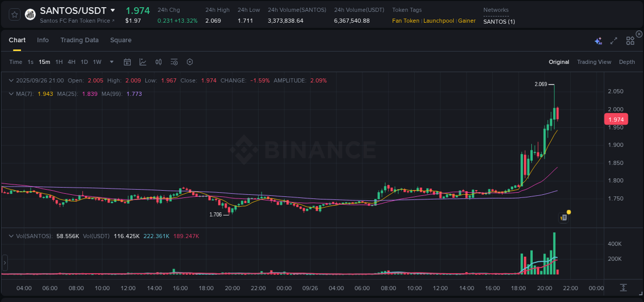Screen dimensions: 644x302
Task: Toggle SANTOS/USDT as a favorite star
Action: (14, 14)
